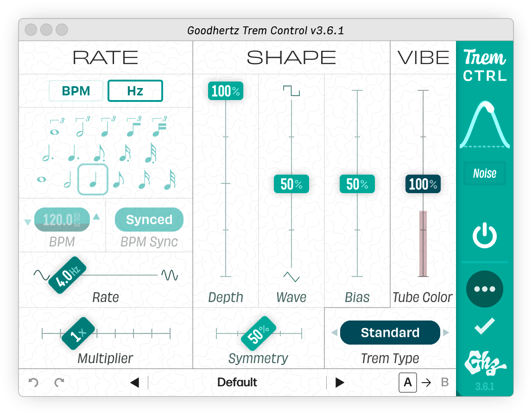Click the square wave icon above Wave slider
532x415 pixels.
(x=291, y=90)
